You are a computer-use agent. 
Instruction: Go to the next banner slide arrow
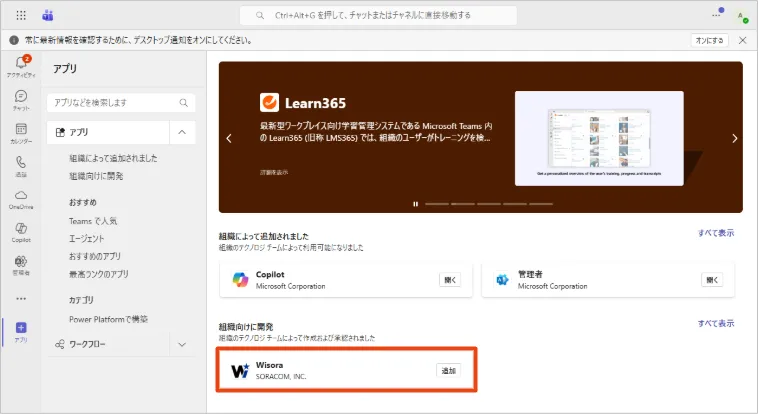(x=734, y=138)
